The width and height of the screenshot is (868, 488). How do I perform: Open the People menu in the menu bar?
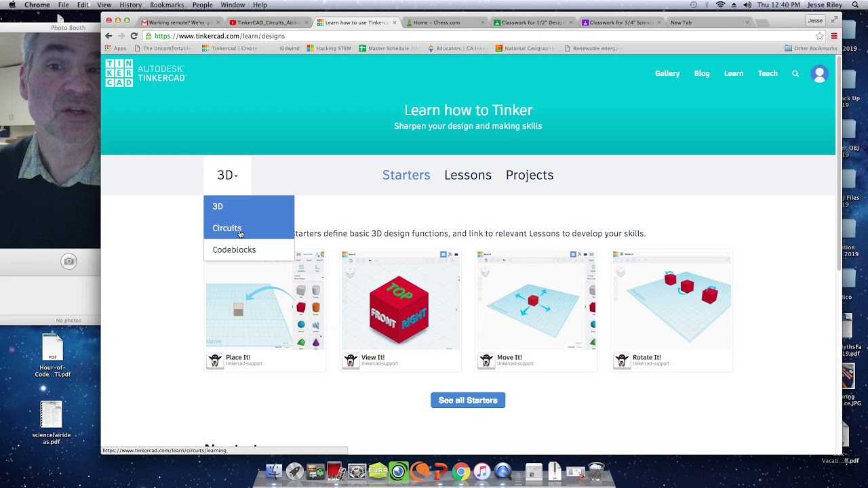(202, 5)
